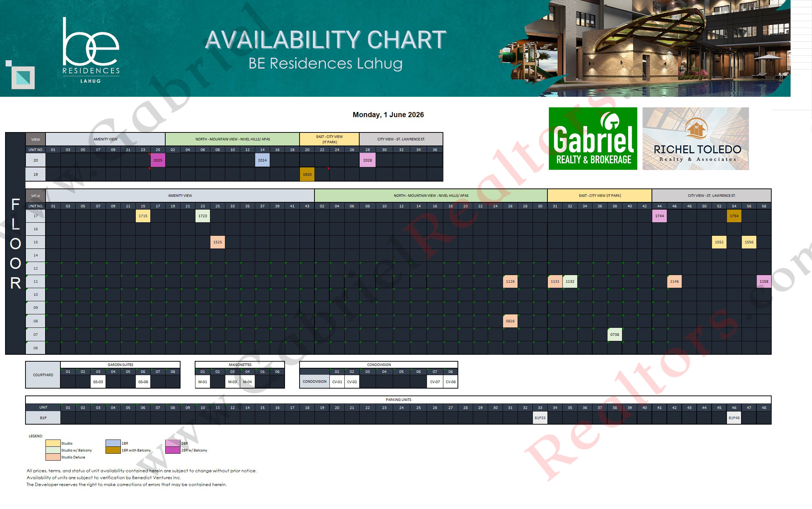812x509 pixels.
Task: Click the MAISONETTES header
Action: 240,365
